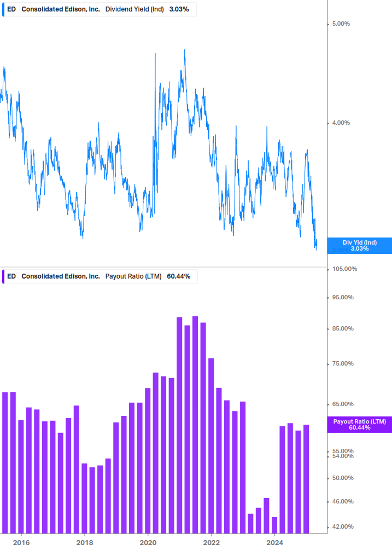Click the 85.00% payout axis label
Viewport: 392px width, 550px height.
[343, 329]
